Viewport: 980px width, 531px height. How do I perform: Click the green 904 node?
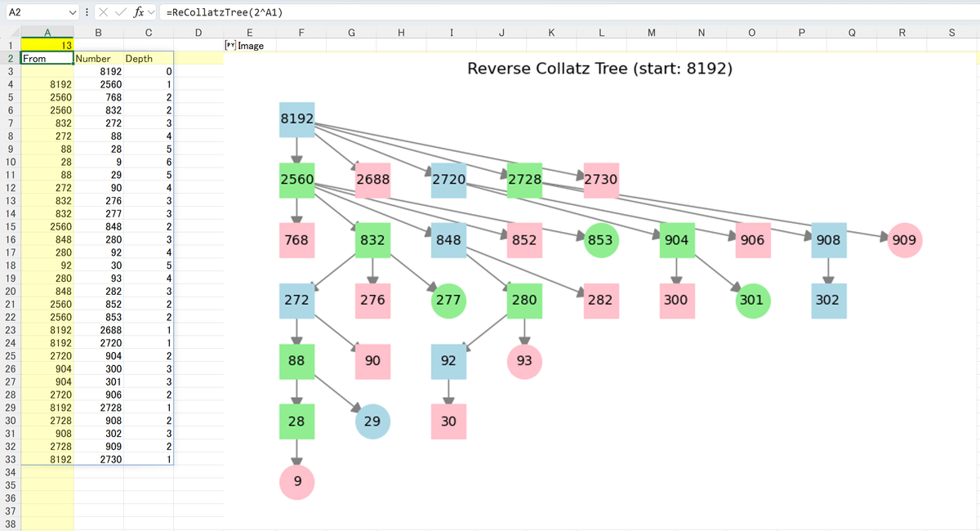(x=676, y=240)
